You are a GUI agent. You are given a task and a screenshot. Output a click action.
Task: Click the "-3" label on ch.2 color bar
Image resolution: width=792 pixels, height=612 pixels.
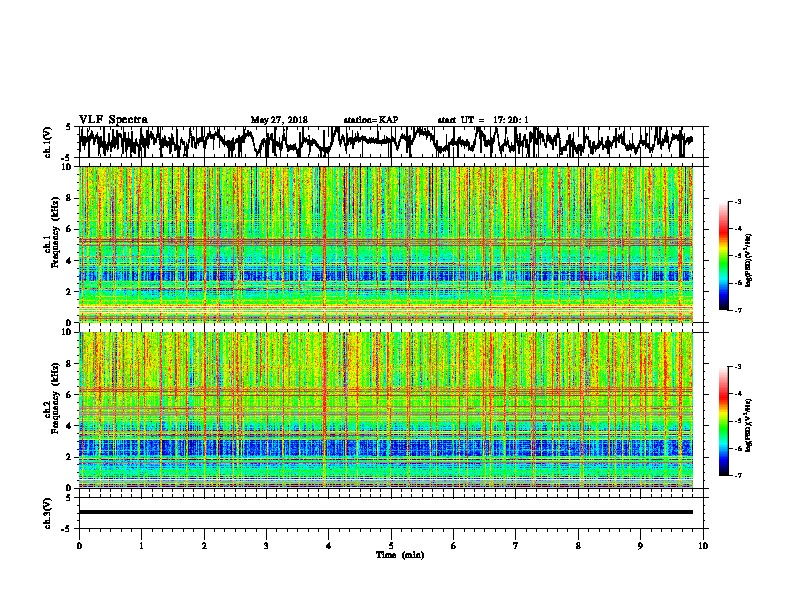tap(737, 367)
